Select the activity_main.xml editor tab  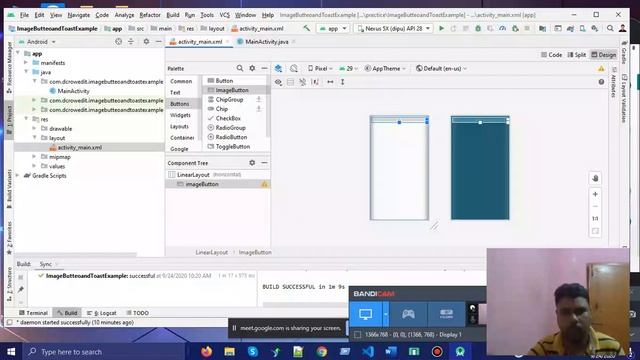199,42
